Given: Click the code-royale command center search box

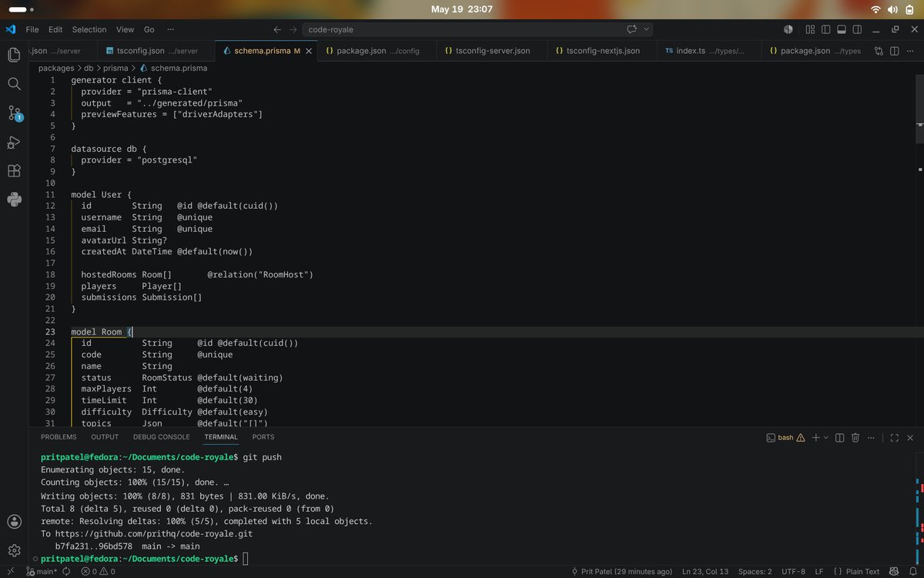Looking at the screenshot, I should tap(477, 29).
